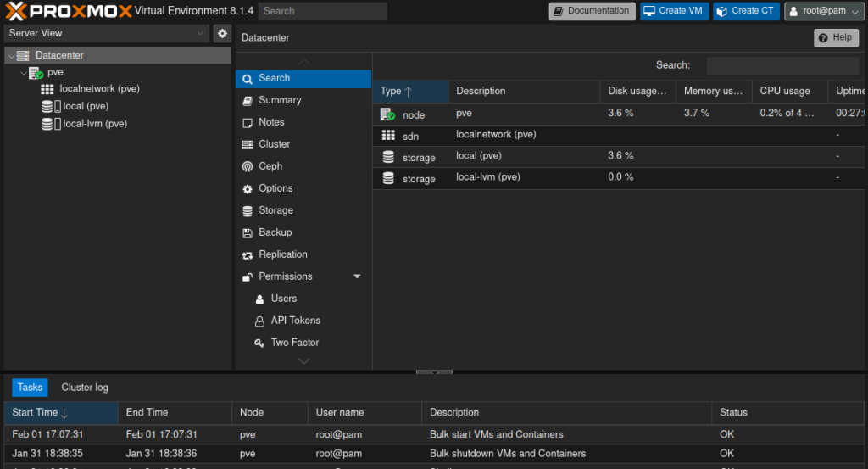868x469 pixels.
Task: Open the root@pam user menu
Action: (824, 11)
